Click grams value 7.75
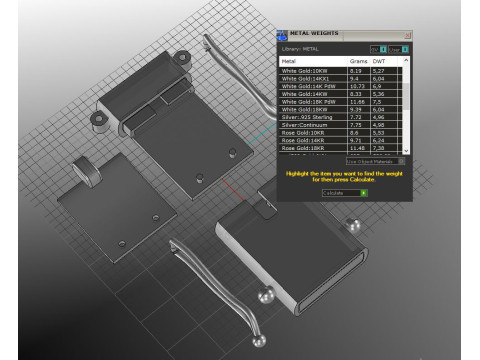This screenshot has height=360, width=480. click(x=356, y=125)
